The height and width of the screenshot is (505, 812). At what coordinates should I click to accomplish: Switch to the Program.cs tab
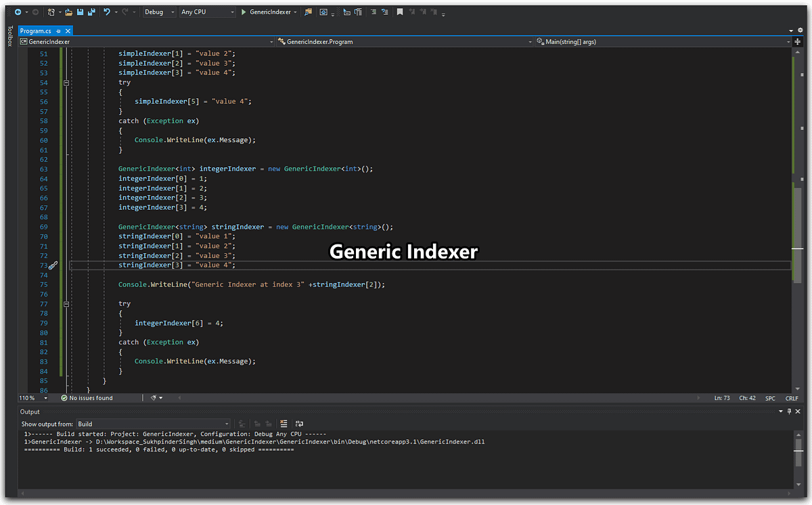[37, 30]
